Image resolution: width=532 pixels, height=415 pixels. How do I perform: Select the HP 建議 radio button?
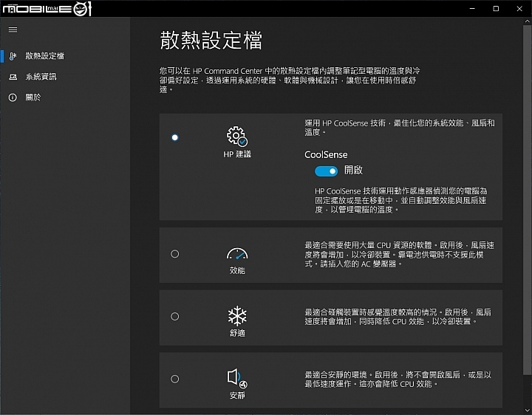click(x=174, y=137)
